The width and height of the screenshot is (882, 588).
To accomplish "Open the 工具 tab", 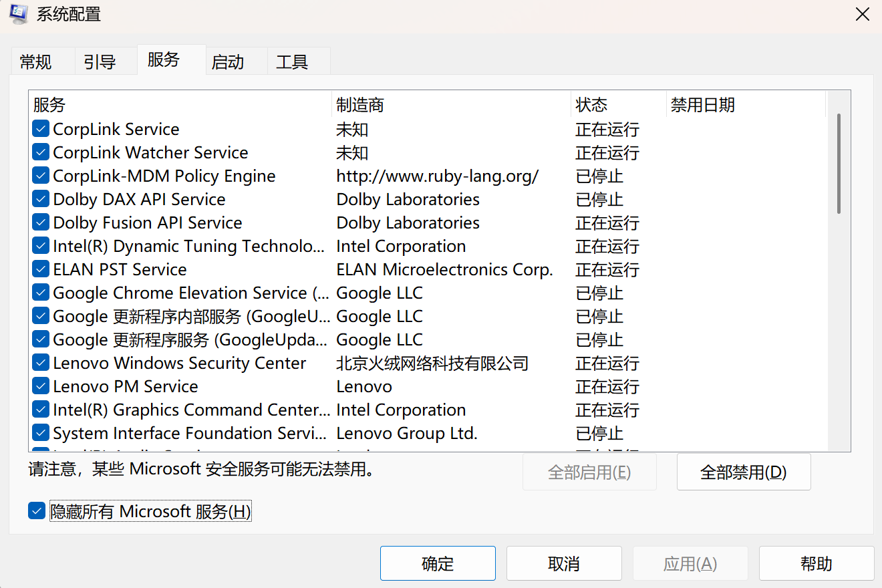I will click(292, 62).
